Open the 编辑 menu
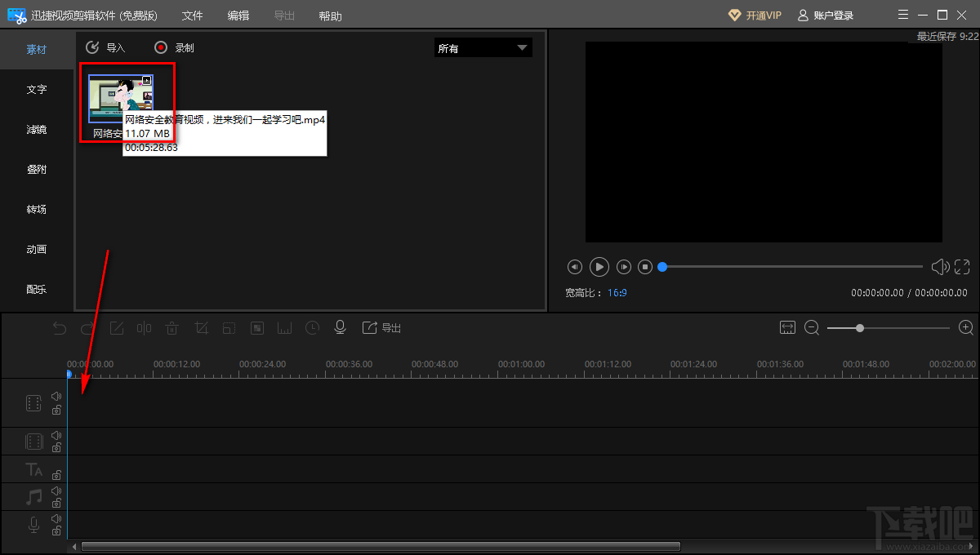 238,16
